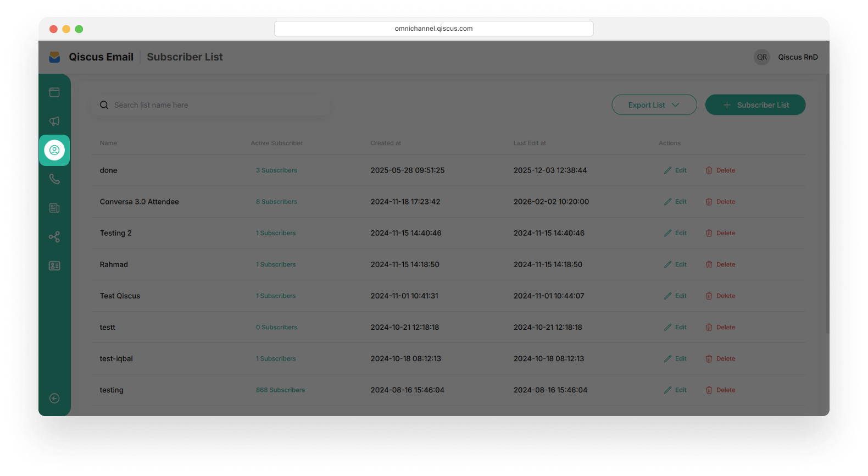This screenshot has height=476, width=868.
Task: Open the connected-nodes integration icon in sidebar
Action: point(54,237)
